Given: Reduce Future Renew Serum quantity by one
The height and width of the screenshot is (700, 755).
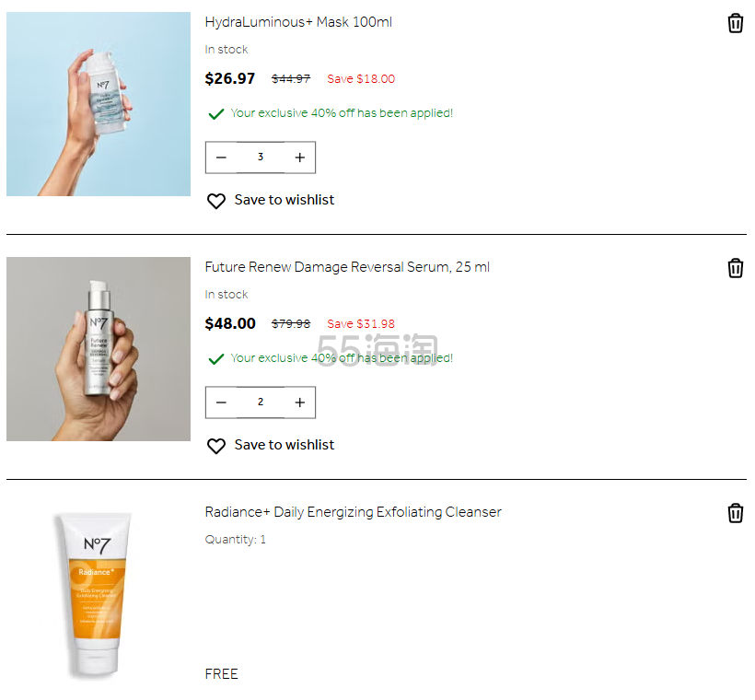Looking at the screenshot, I should click(x=221, y=402).
